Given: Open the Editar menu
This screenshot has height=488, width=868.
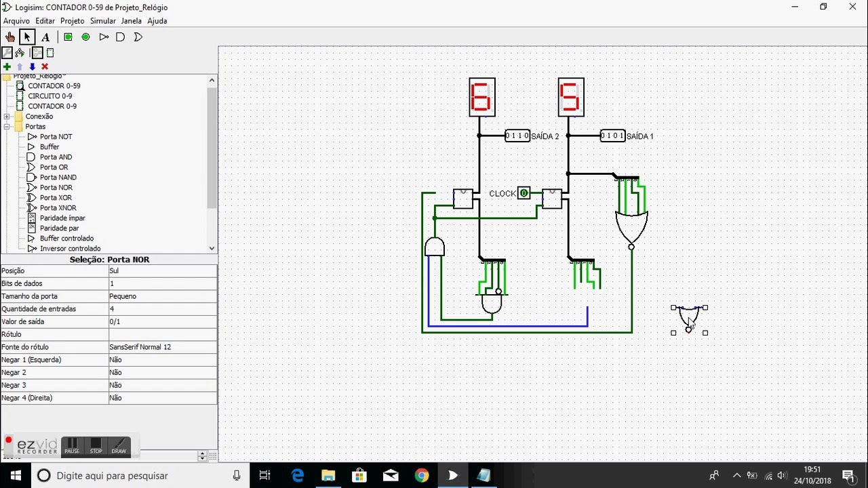Looking at the screenshot, I should 45,21.
